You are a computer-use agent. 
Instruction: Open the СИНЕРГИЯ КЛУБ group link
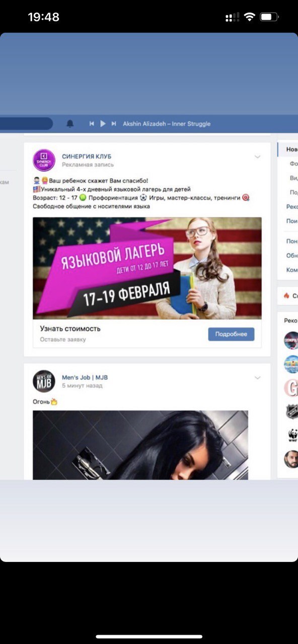click(87, 156)
